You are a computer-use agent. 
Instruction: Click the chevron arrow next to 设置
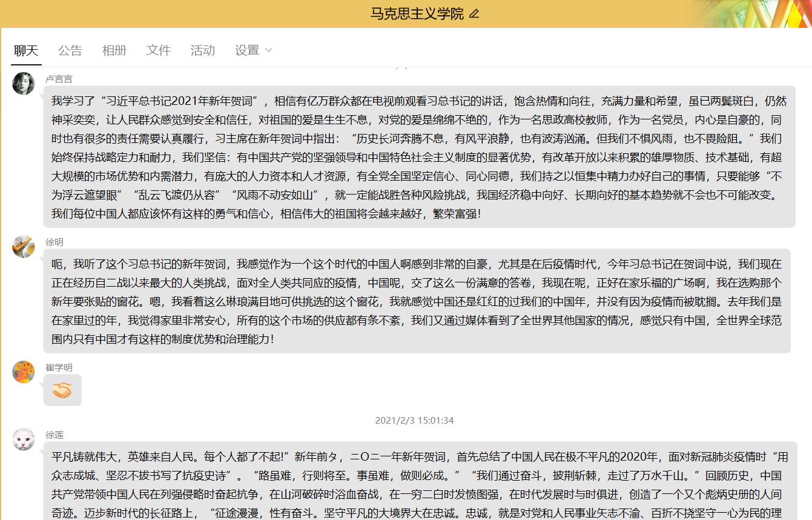click(x=269, y=50)
